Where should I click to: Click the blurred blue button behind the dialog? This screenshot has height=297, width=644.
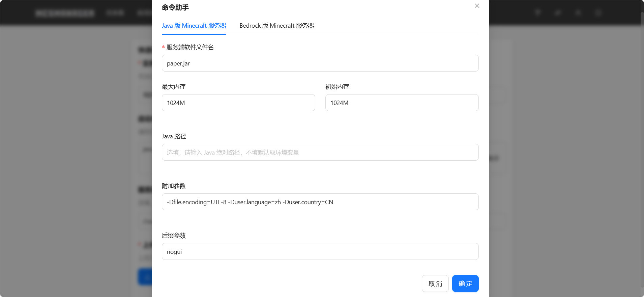pyautogui.click(x=145, y=277)
